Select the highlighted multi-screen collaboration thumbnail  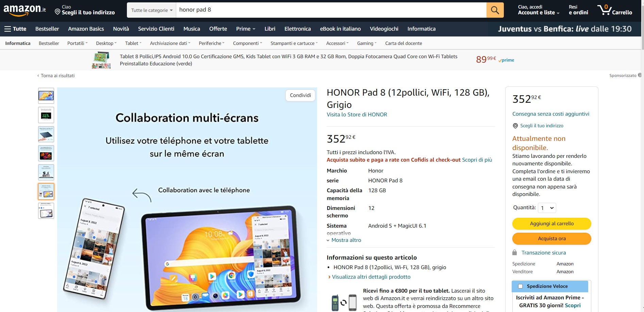tap(46, 191)
